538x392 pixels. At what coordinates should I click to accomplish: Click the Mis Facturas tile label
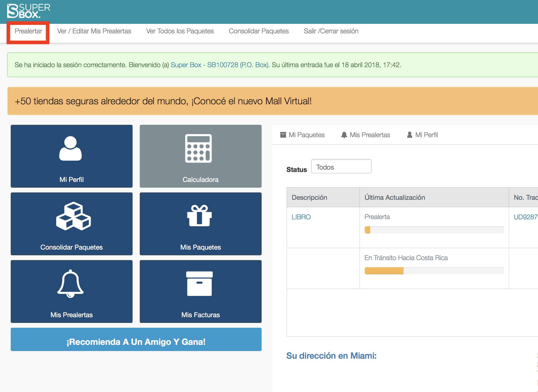pos(201,315)
